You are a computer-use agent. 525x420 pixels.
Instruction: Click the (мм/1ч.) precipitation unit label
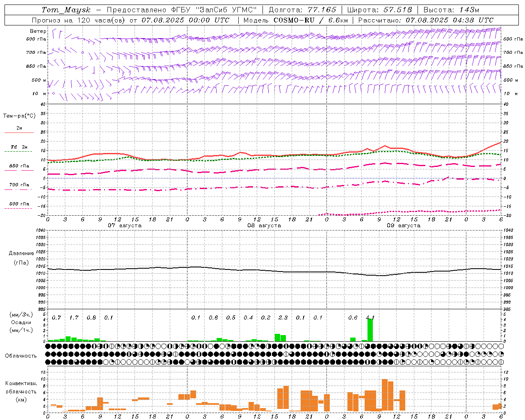(21, 330)
